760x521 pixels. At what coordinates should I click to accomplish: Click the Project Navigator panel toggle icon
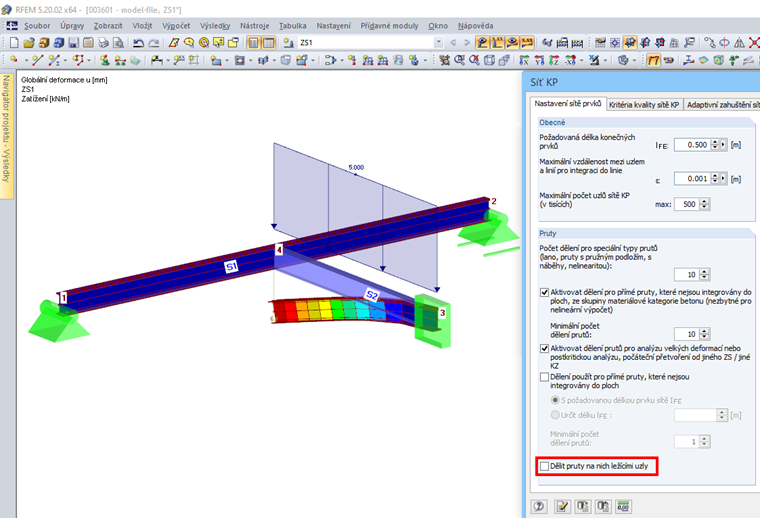point(253,43)
